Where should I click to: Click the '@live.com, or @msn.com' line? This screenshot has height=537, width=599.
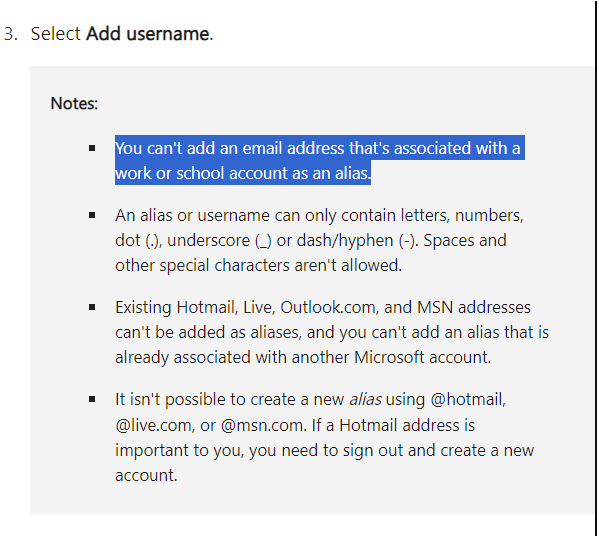295,425
